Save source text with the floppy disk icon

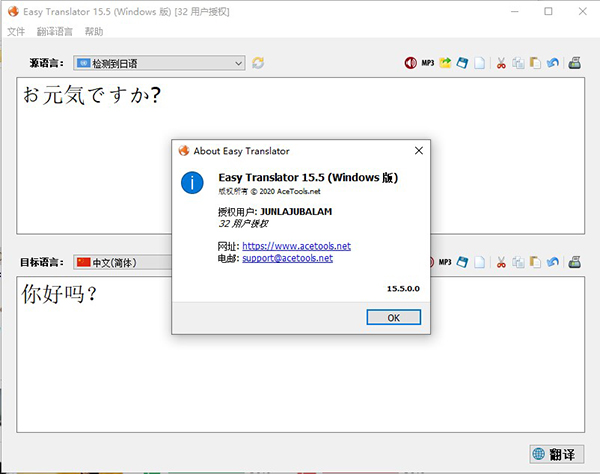click(x=462, y=63)
